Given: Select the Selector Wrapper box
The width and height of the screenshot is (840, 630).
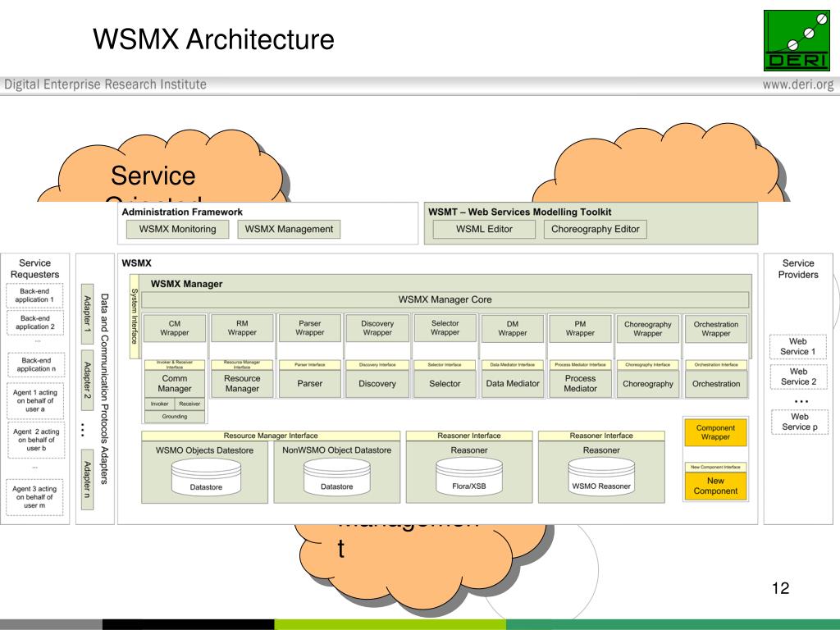Looking at the screenshot, I should (445, 328).
